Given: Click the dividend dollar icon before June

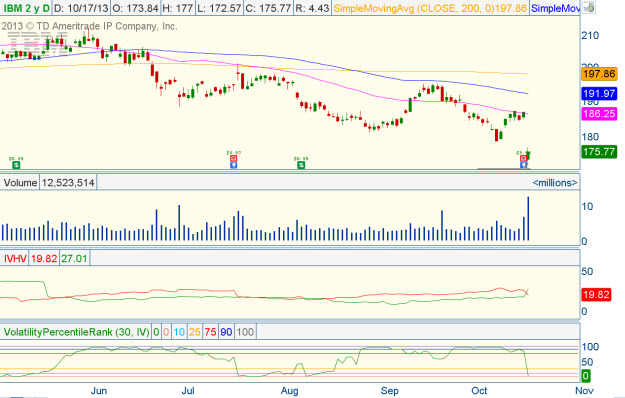Looking at the screenshot, I should [16, 165].
